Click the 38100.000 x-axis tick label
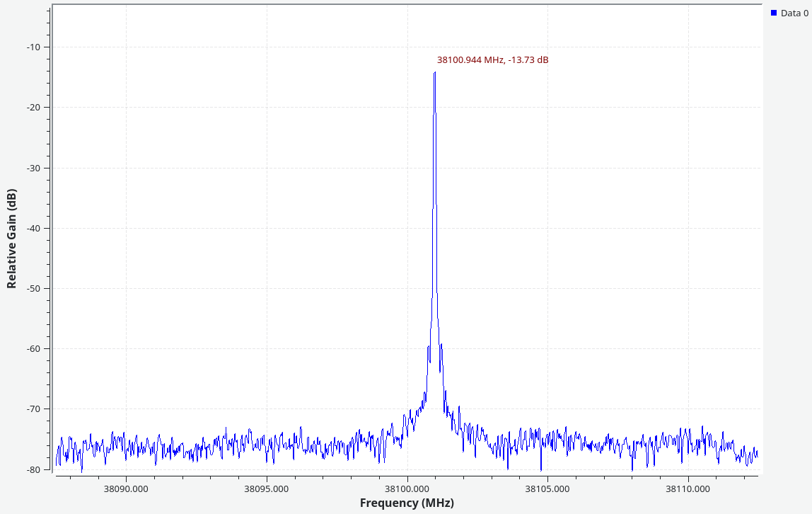The height and width of the screenshot is (514, 812). [407, 488]
